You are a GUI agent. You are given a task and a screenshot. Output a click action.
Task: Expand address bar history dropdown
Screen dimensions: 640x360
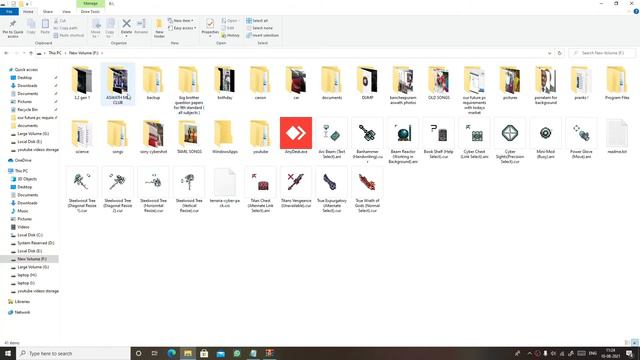(549, 53)
